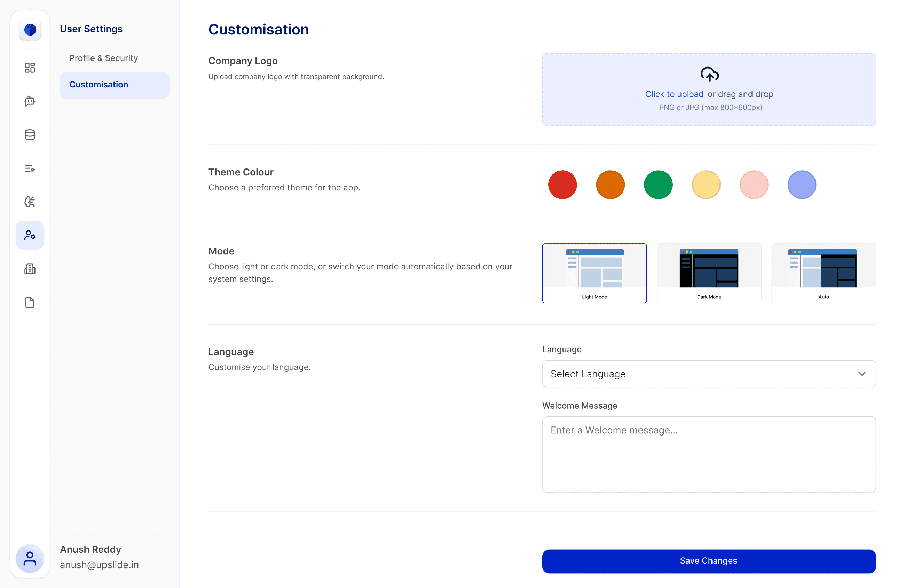905x588 pixels.
Task: Open the Profile & Security tab
Action: point(103,58)
